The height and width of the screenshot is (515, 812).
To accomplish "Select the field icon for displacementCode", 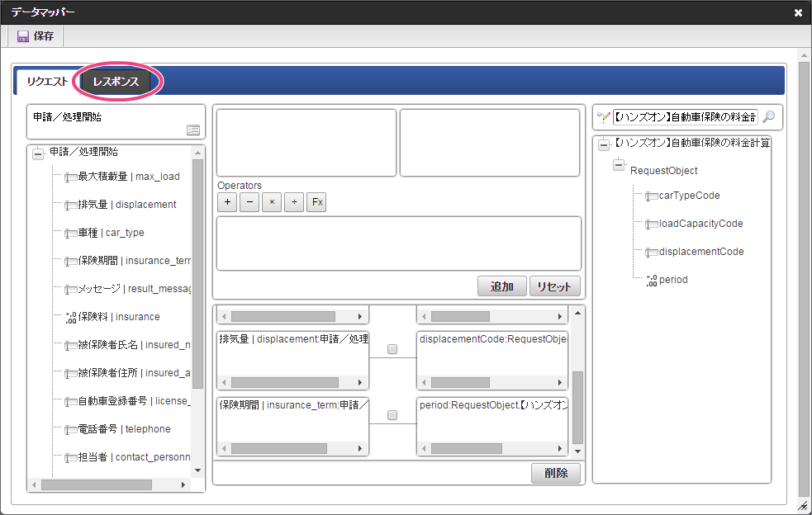I will [652, 252].
